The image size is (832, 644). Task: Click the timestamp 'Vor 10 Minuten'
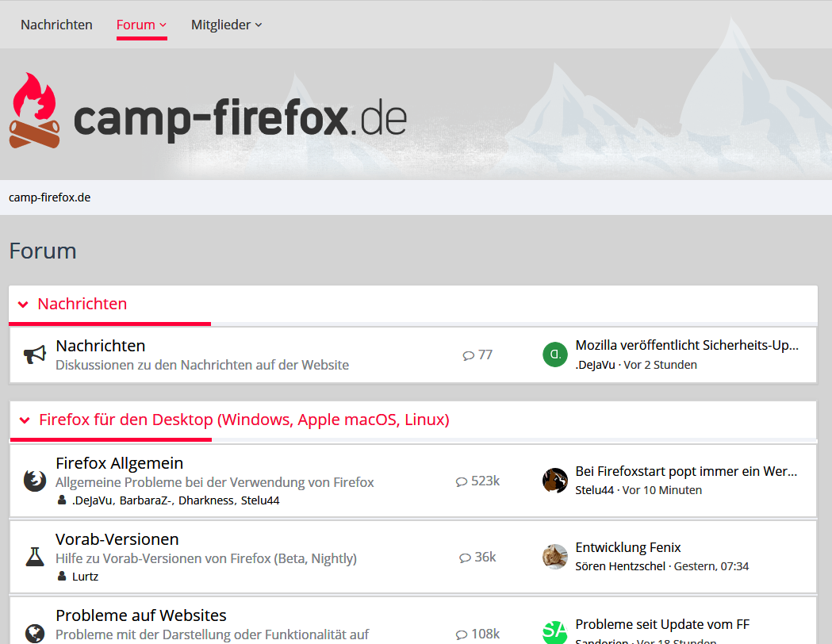tap(662, 490)
